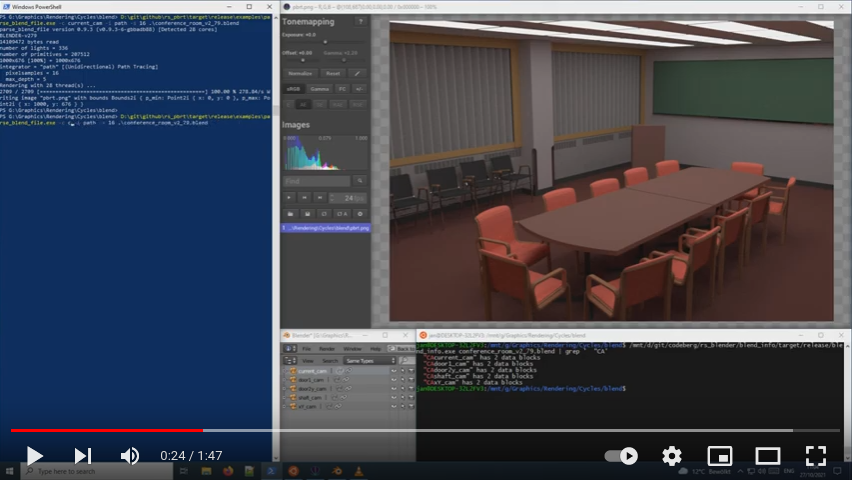Open outliner View menu
This screenshot has height=480, width=852.
[308, 360]
